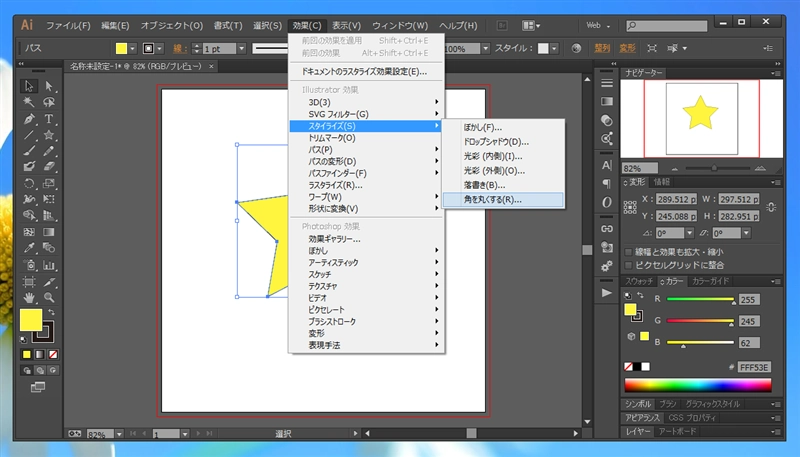Image resolution: width=800 pixels, height=457 pixels.
Task: Select the None fill mode icon
Action: [x=53, y=354]
